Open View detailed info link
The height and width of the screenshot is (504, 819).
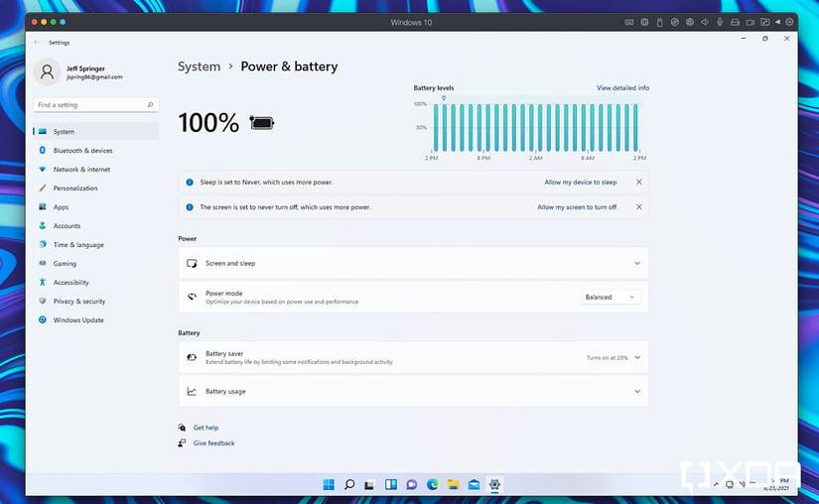(622, 87)
